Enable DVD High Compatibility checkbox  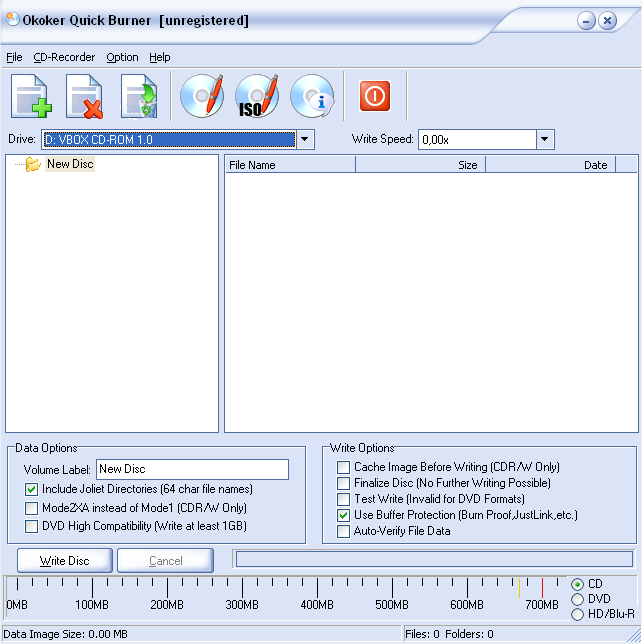[x=31, y=526]
